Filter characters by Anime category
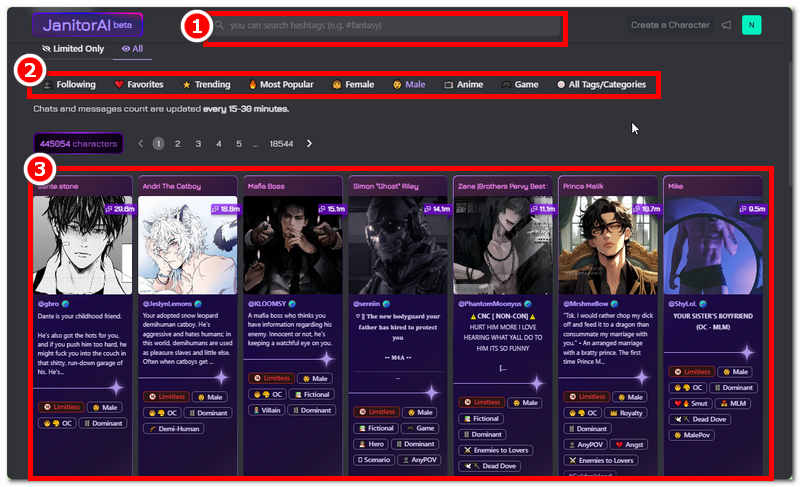Viewport: 800px width, 487px height. pos(463,85)
